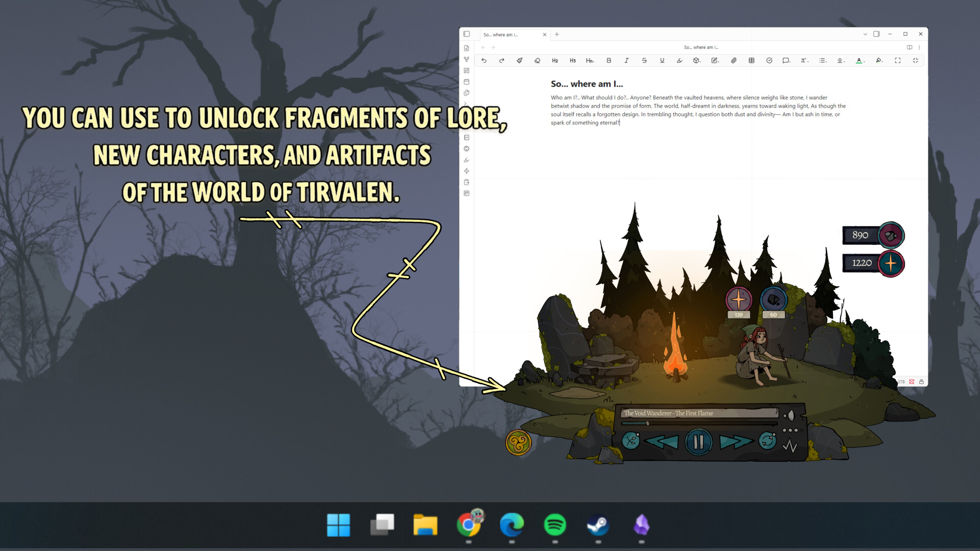Pause the music player track
The width and height of the screenshot is (980, 551).
(x=698, y=441)
